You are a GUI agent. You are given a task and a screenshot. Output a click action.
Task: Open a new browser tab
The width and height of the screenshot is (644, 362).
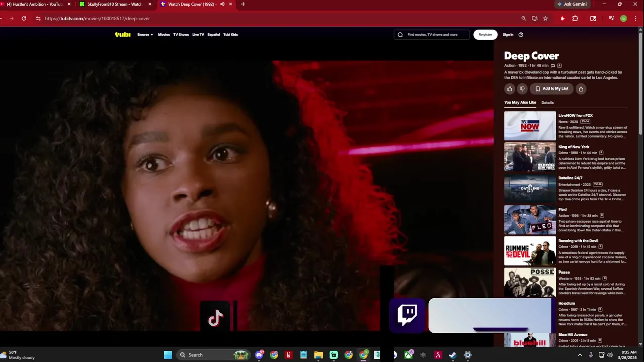243,4
